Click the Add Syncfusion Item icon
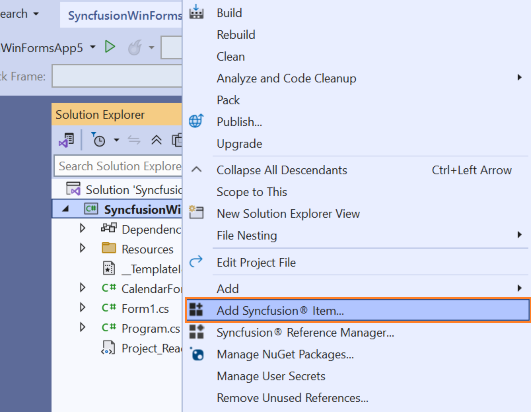Image resolution: width=531 pixels, height=412 pixels. 196,310
